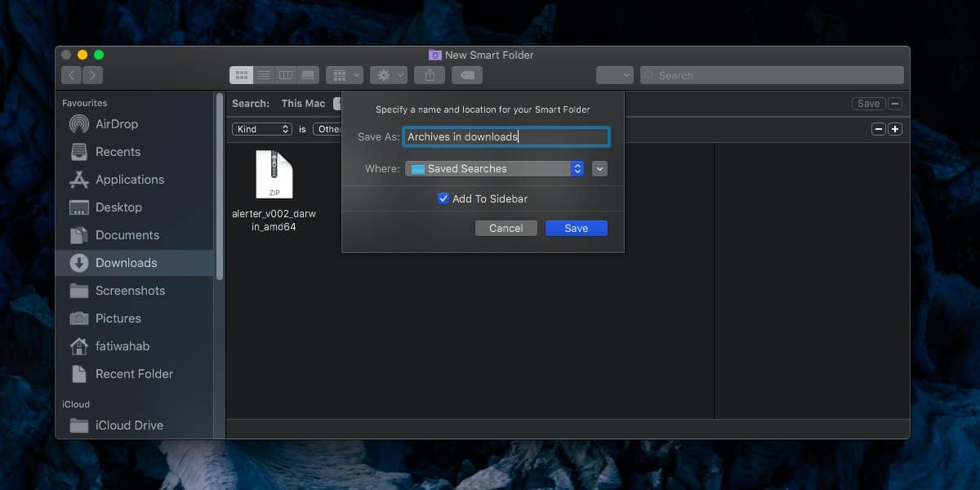Open the group-by arrangement dropdown
Image resolution: width=980 pixels, height=490 pixels.
point(345,75)
